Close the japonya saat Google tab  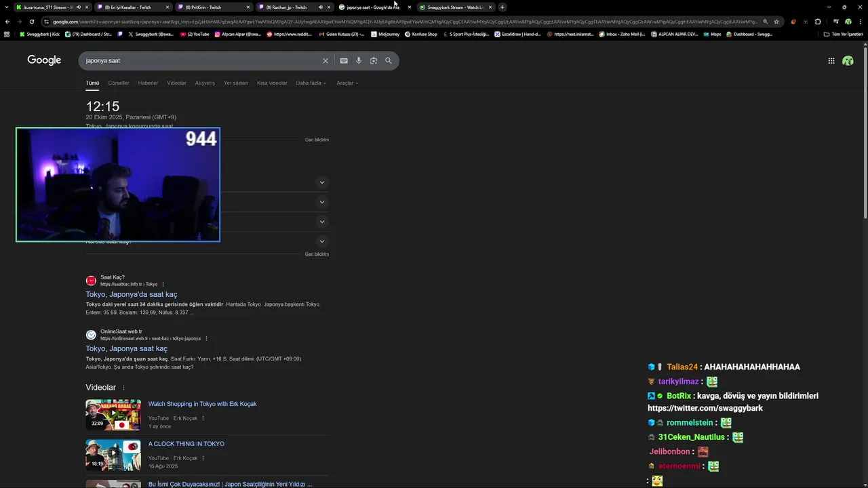point(409,7)
